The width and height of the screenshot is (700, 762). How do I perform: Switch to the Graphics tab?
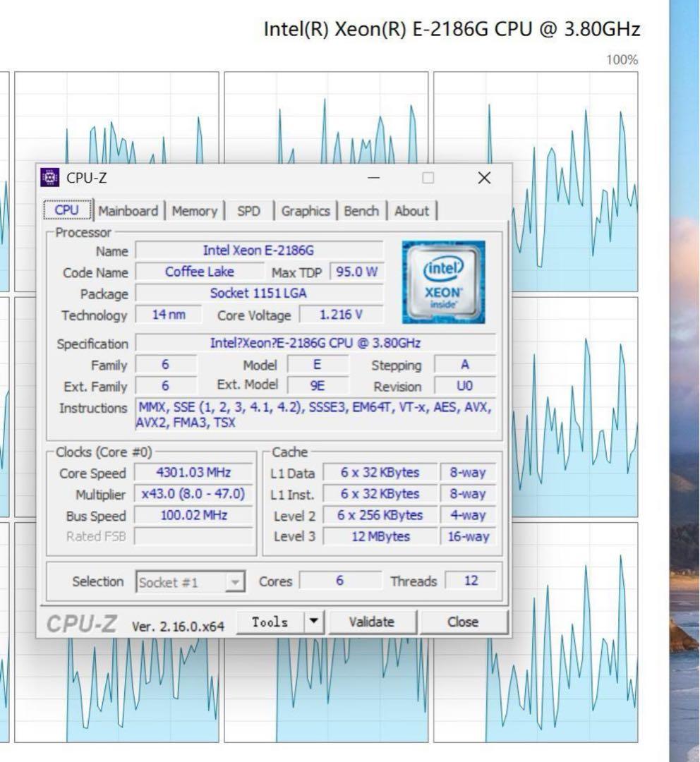[x=306, y=210]
